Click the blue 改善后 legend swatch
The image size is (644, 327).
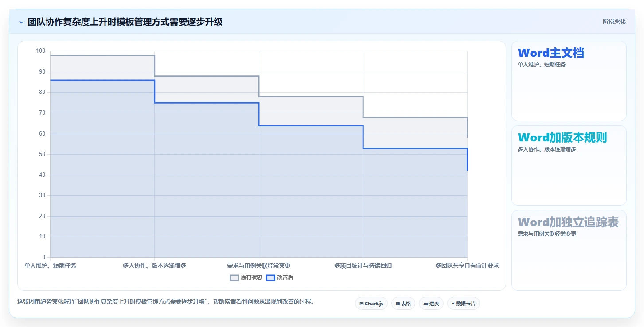[270, 278]
